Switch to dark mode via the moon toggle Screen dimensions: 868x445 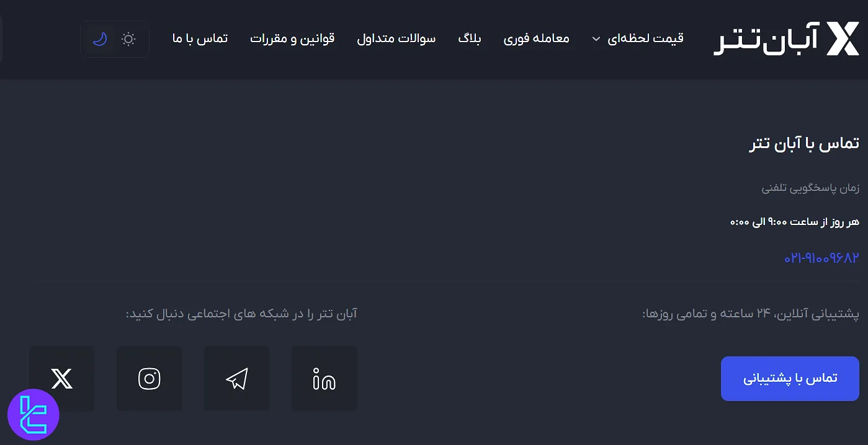click(x=100, y=39)
